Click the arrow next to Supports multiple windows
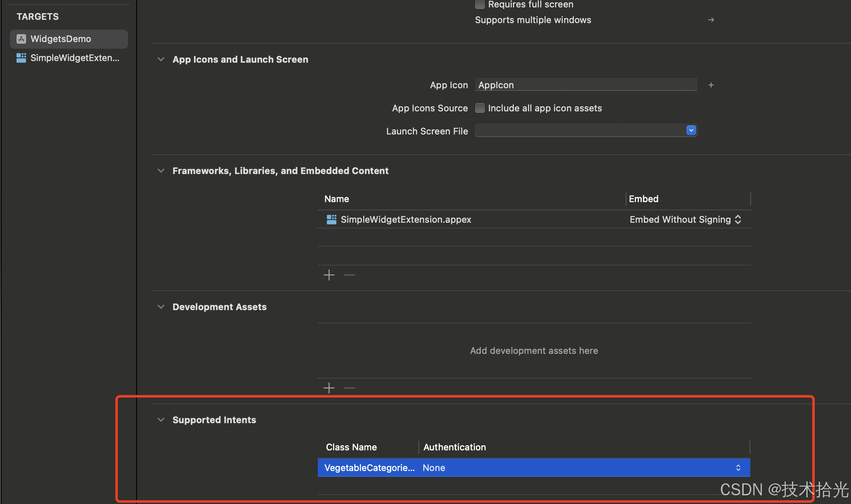 pyautogui.click(x=711, y=20)
